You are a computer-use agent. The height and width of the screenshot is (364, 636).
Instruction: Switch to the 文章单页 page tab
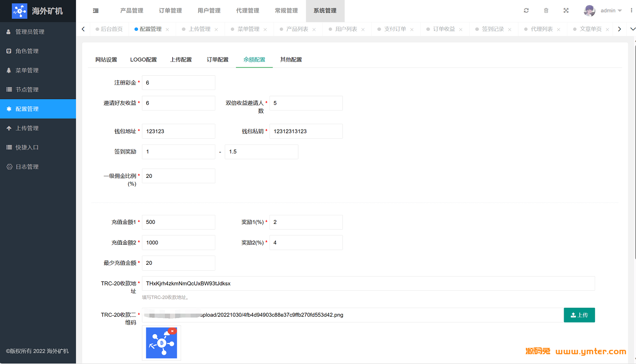click(x=591, y=29)
